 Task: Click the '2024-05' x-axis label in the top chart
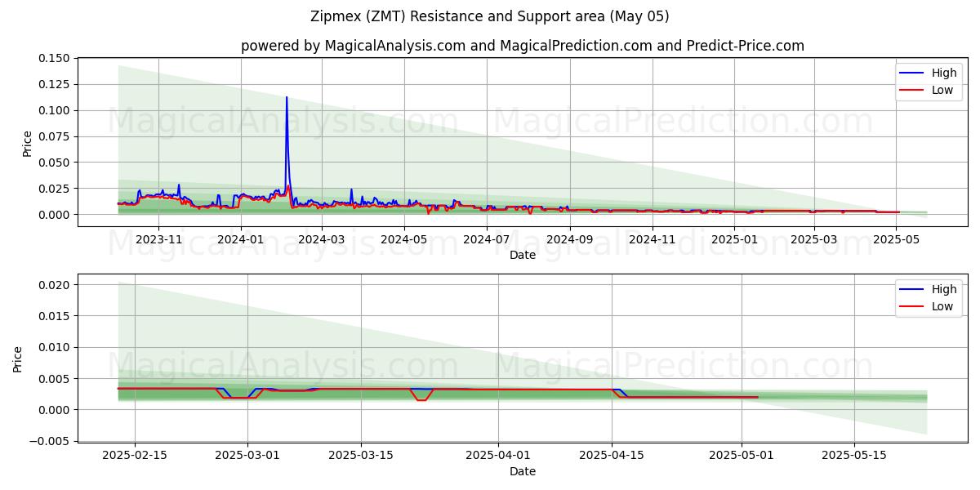(404, 239)
